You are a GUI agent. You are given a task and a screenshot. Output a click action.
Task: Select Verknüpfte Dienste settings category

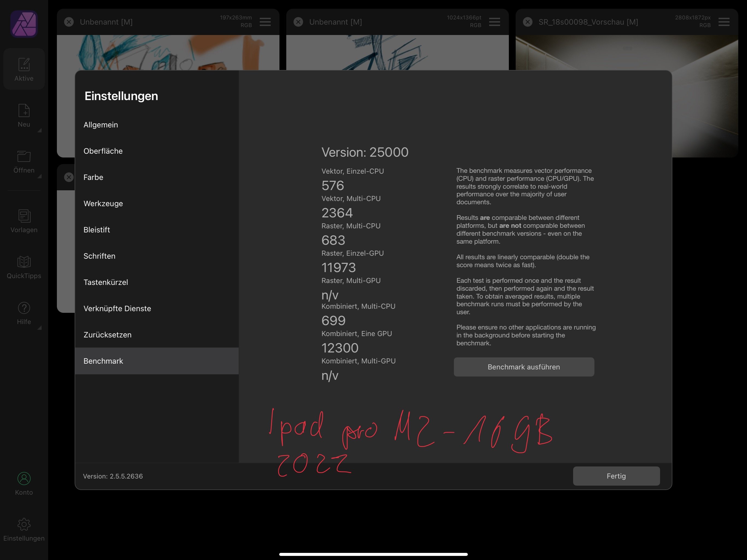point(157,308)
